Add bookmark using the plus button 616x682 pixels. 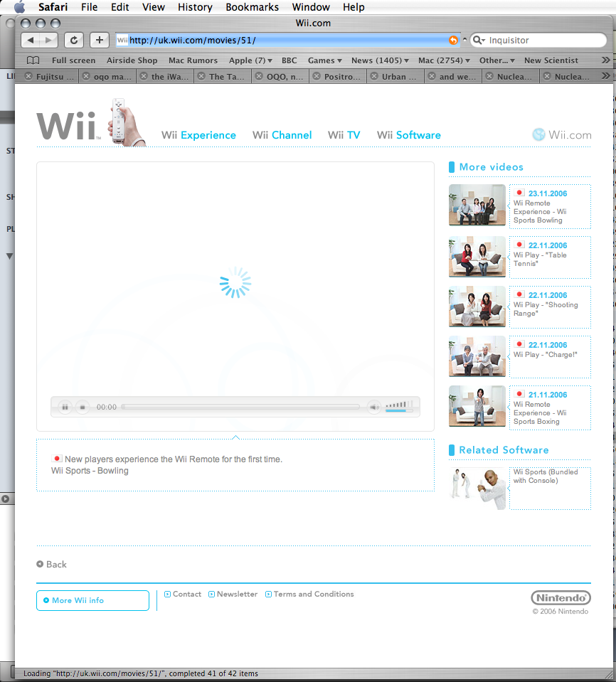[x=99, y=41]
